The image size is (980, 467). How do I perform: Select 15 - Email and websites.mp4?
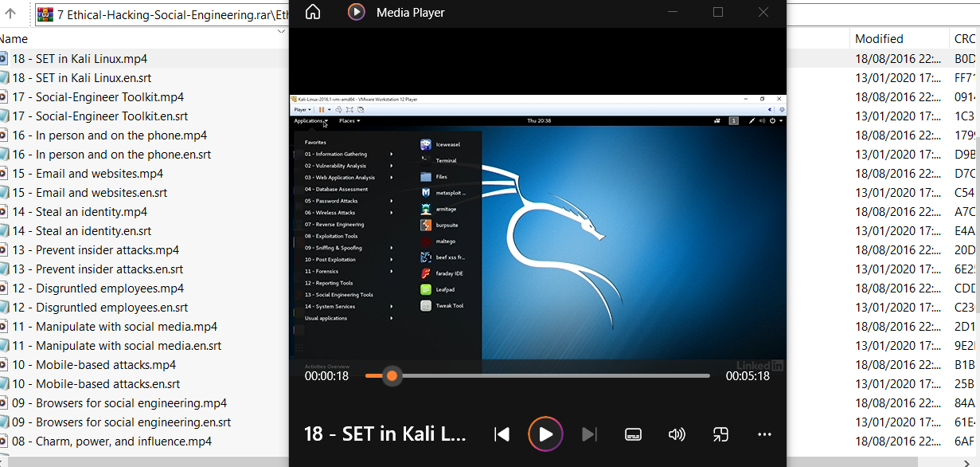87,173
